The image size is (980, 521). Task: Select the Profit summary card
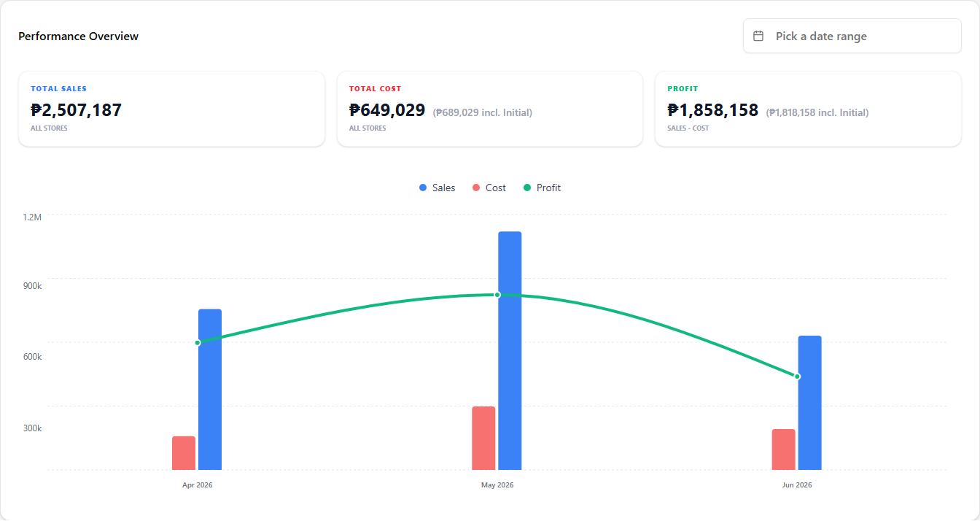809,109
